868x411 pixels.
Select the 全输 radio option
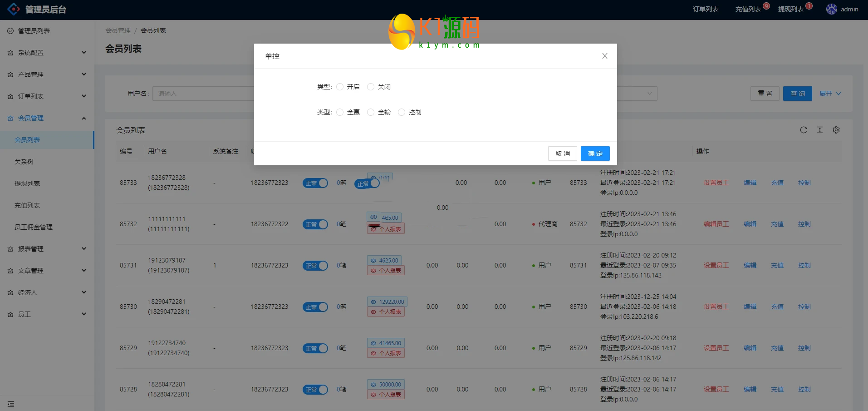coord(371,112)
